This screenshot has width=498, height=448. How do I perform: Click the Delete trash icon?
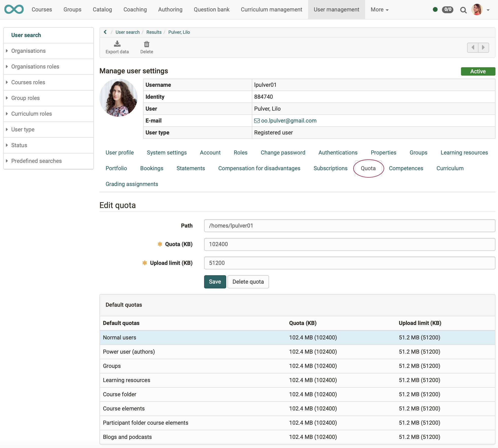[147, 44]
